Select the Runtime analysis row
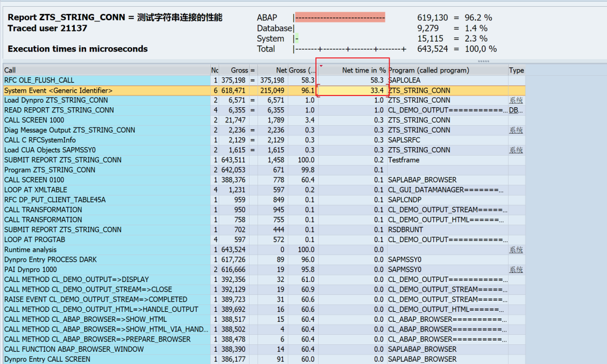The image size is (607, 364). [x=106, y=250]
